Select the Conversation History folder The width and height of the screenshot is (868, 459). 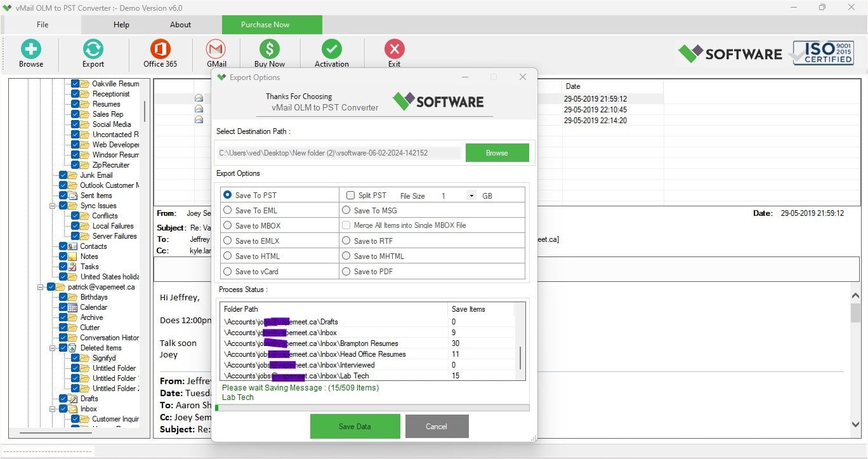[x=109, y=338]
